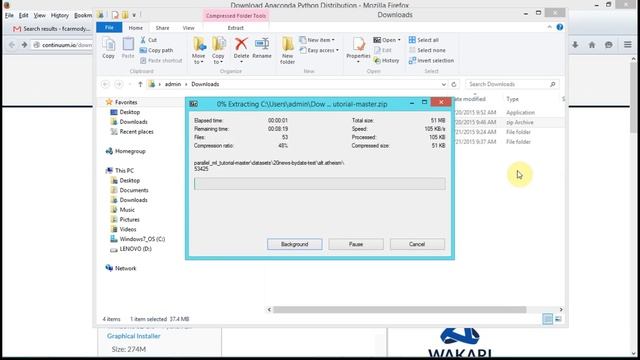The width and height of the screenshot is (640, 360).
Task: Click the Explorer horizontal scrollbar
Action: 400,310
